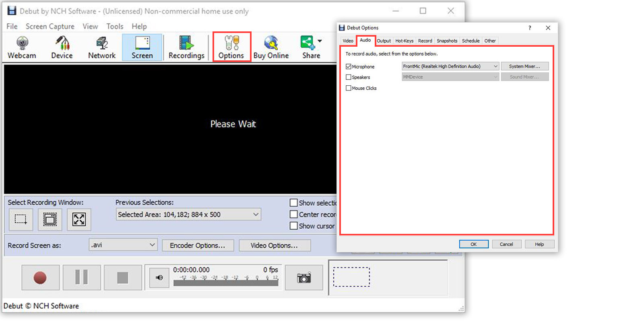
Task: Open the Screen Capture menu
Action: 50,26
